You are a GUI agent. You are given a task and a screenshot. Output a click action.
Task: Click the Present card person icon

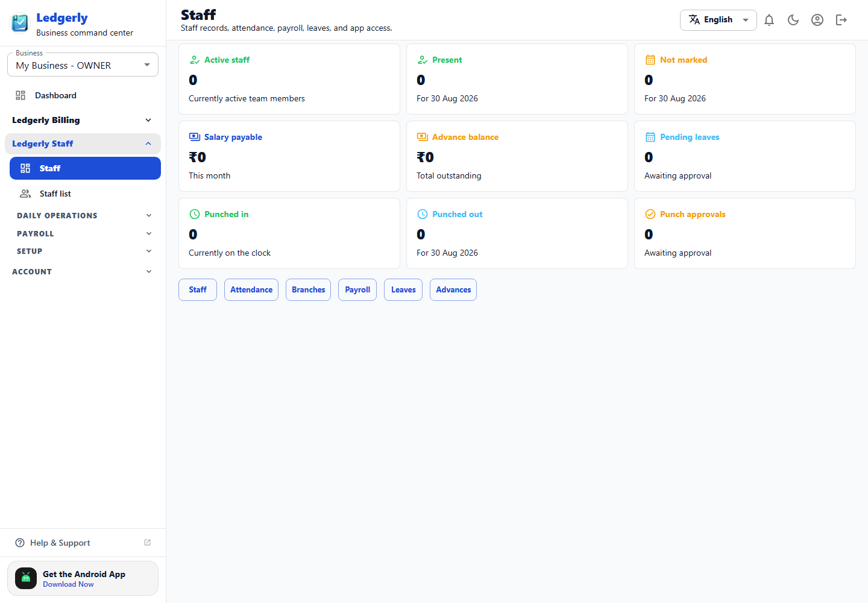tap(423, 60)
